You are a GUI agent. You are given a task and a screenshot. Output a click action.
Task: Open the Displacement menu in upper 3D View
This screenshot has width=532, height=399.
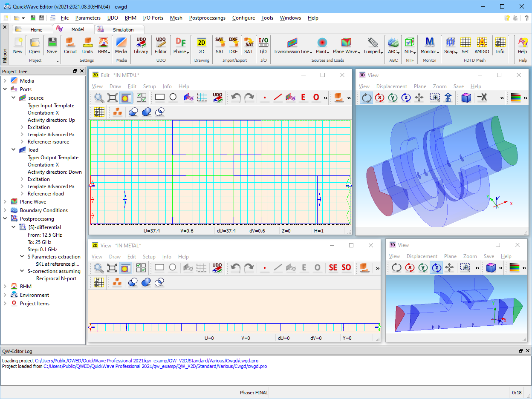coord(392,86)
